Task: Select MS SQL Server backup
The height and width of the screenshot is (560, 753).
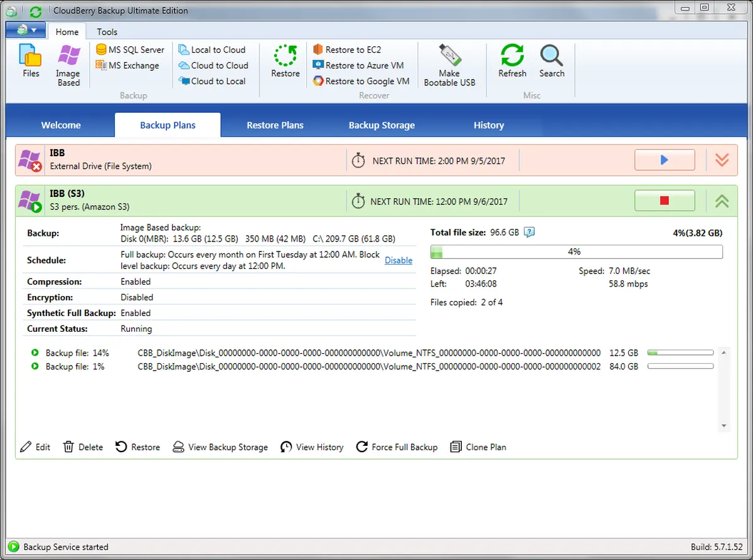Action: click(130, 50)
